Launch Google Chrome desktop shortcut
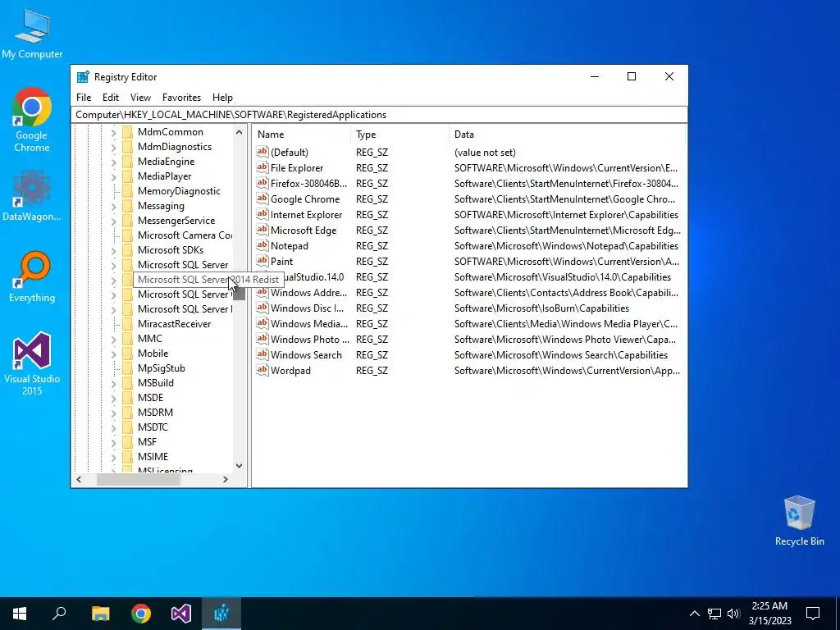Image resolution: width=840 pixels, height=630 pixels. (x=32, y=120)
